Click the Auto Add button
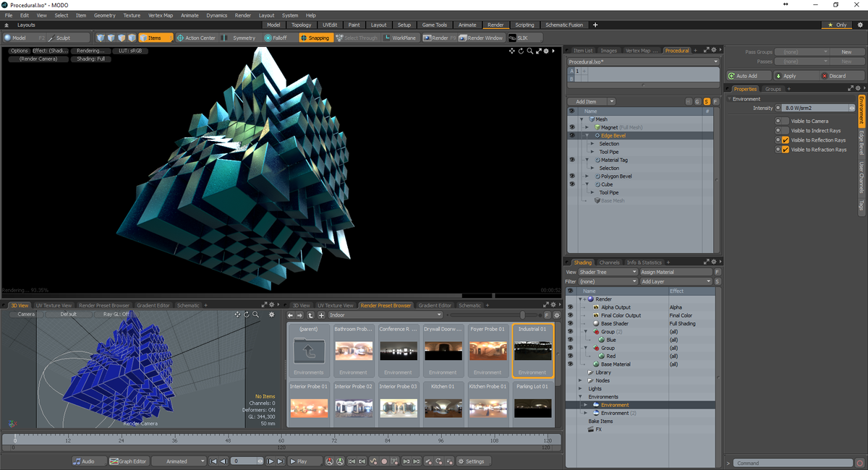 [x=749, y=75]
